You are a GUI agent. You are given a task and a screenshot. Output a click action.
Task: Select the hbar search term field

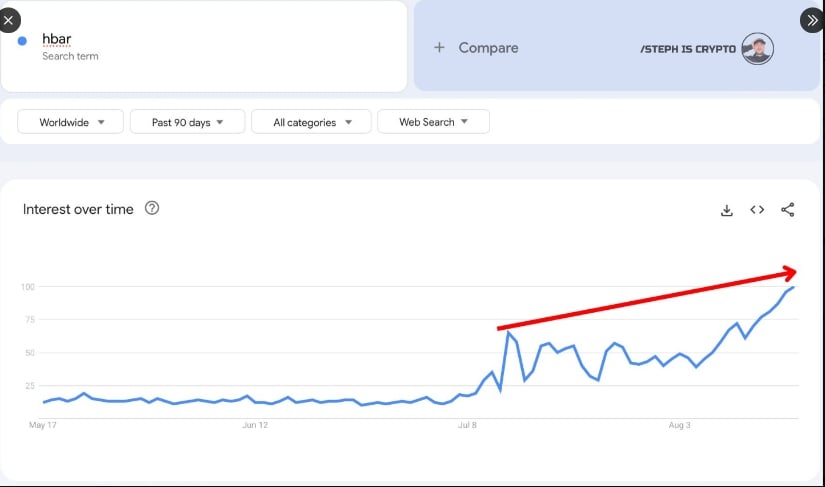(x=204, y=46)
